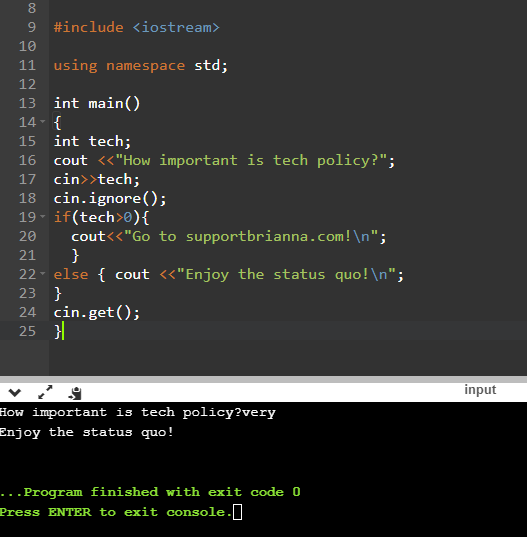Click line number 16 in the gutter
The height and width of the screenshot is (537, 527).
(x=27, y=160)
